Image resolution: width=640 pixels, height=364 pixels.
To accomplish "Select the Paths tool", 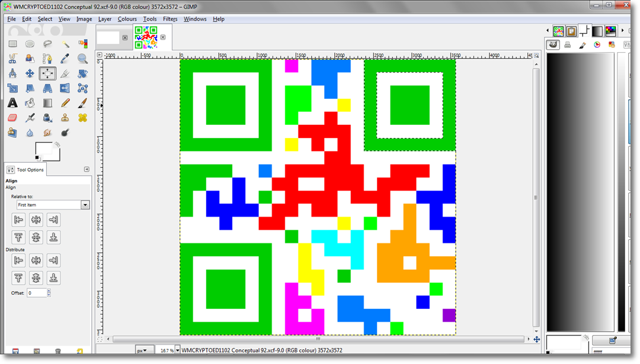I will (47, 59).
